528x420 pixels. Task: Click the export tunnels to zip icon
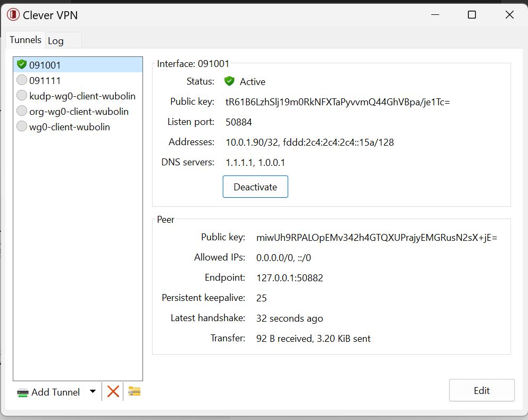pos(134,392)
